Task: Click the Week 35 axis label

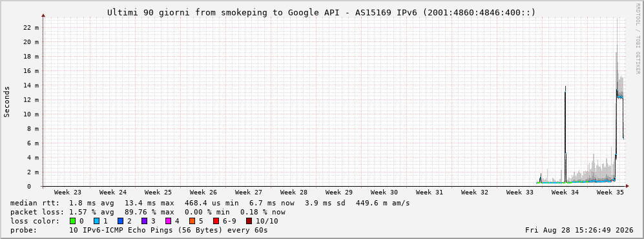Action: pyautogui.click(x=610, y=192)
